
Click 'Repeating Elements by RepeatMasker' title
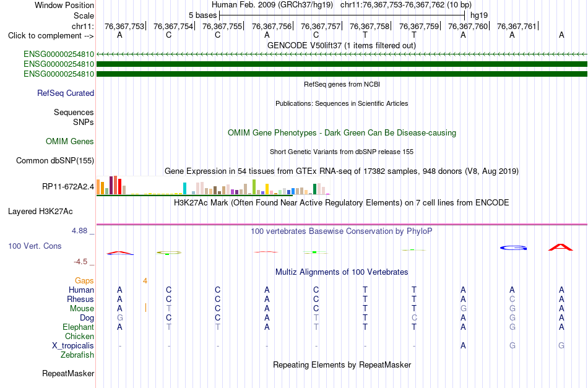coord(342,365)
